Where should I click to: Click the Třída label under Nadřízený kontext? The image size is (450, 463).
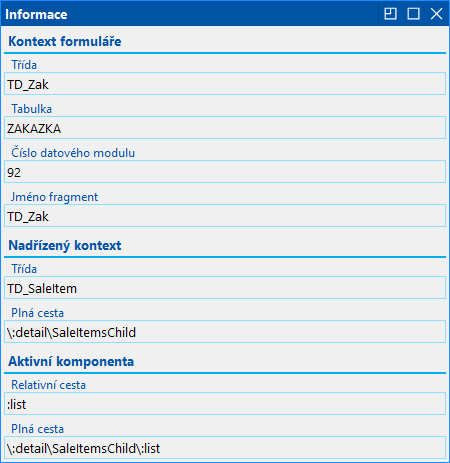click(24, 269)
